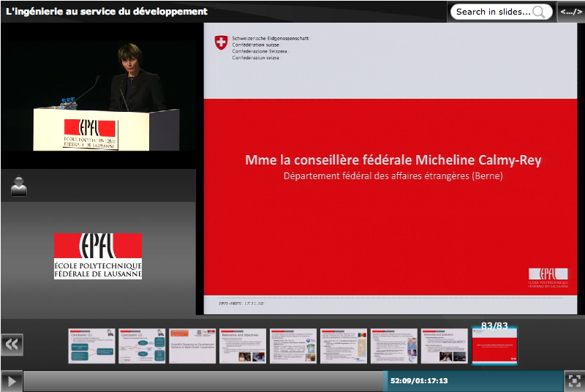Viewport: 585px width, 392px height.
Task: Play the lecture video
Action: pyautogui.click(x=12, y=381)
